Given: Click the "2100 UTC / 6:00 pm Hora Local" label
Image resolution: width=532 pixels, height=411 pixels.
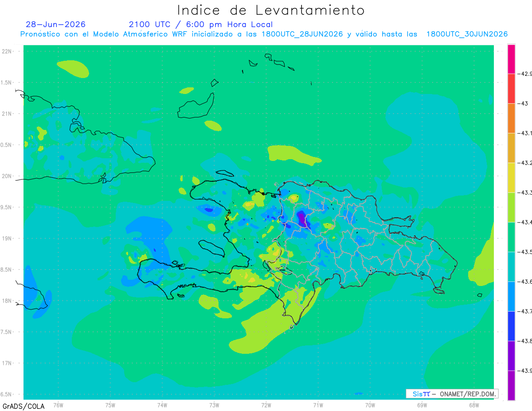Looking at the screenshot, I should tap(201, 24).
